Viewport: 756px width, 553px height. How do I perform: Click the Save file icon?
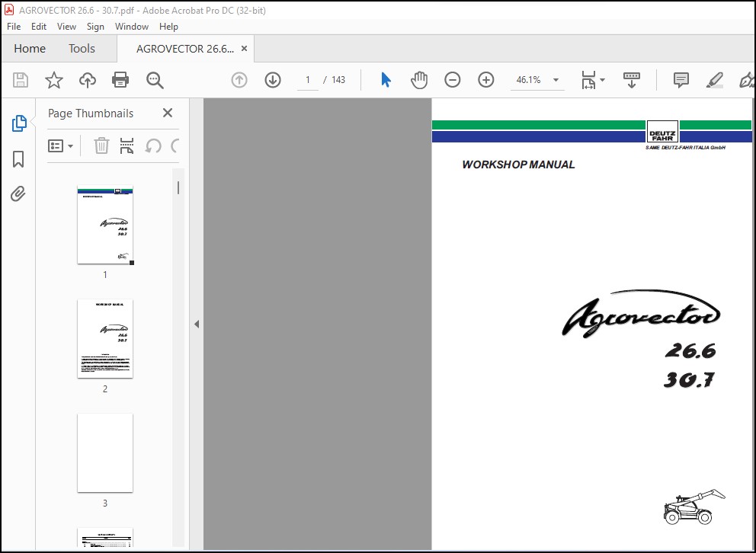pos(21,80)
